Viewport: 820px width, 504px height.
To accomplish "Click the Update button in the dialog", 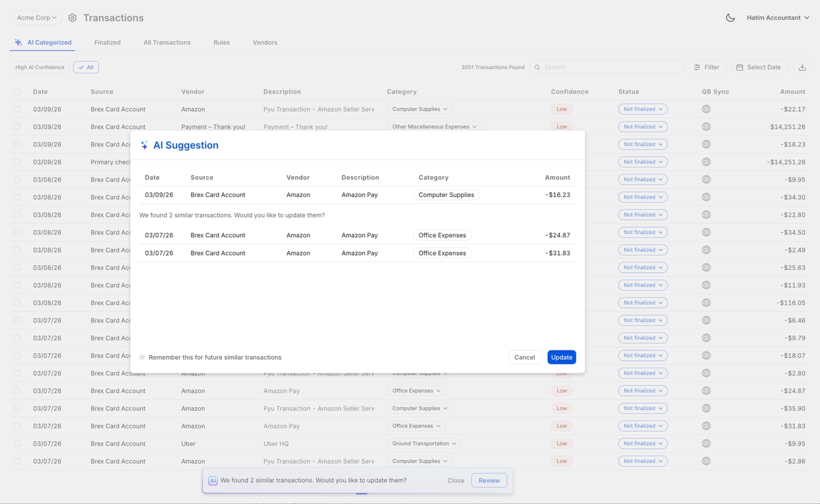I will (561, 357).
